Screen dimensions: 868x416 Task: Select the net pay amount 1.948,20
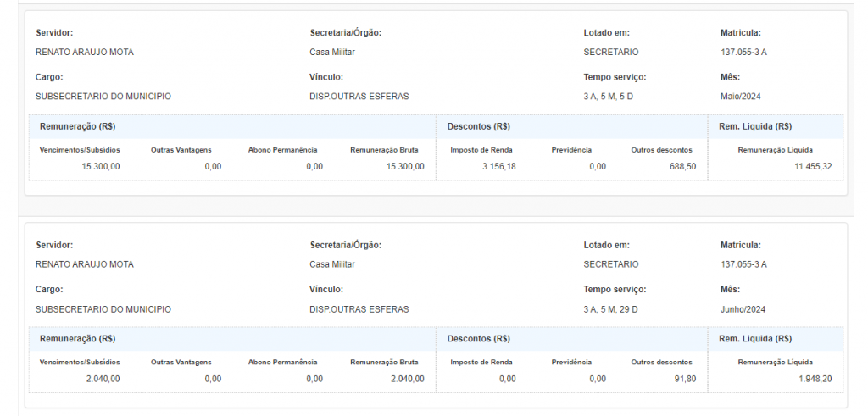(x=815, y=379)
